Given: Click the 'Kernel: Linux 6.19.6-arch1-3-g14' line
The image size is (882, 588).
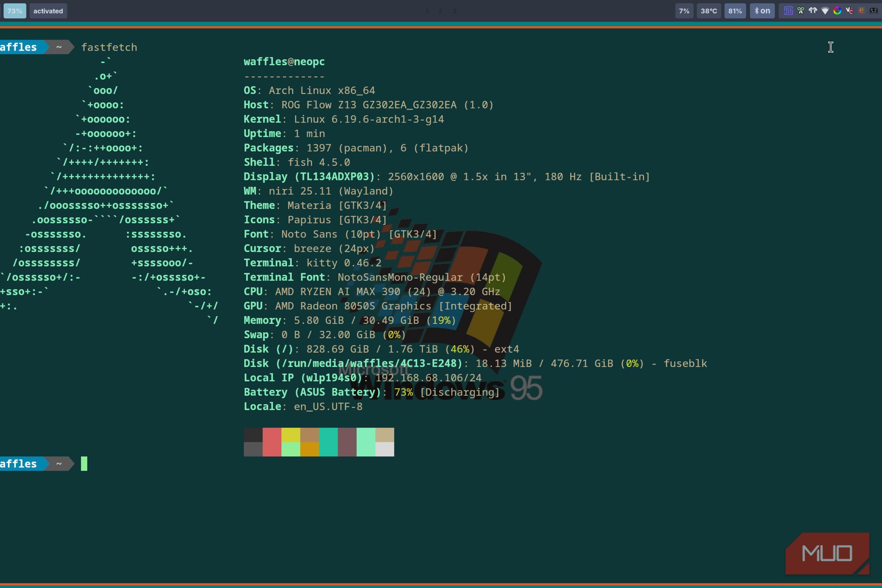Looking at the screenshot, I should tap(344, 119).
